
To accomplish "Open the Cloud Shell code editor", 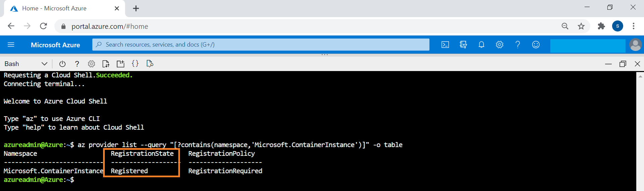I will [x=135, y=64].
